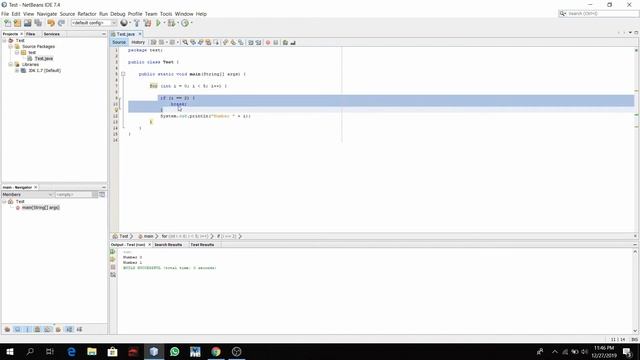The width and height of the screenshot is (640, 360).
Task: Close the Test.java editor tab
Action: pos(140,34)
